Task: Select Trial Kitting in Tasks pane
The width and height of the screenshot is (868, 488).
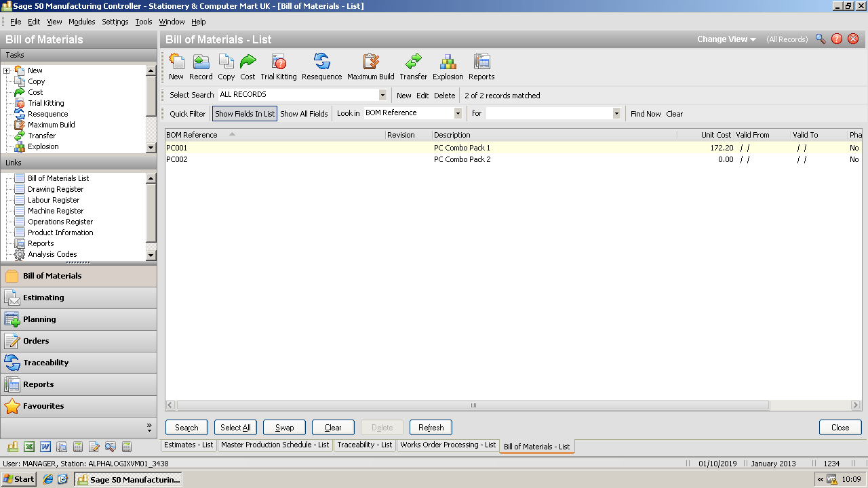Action: (45, 103)
